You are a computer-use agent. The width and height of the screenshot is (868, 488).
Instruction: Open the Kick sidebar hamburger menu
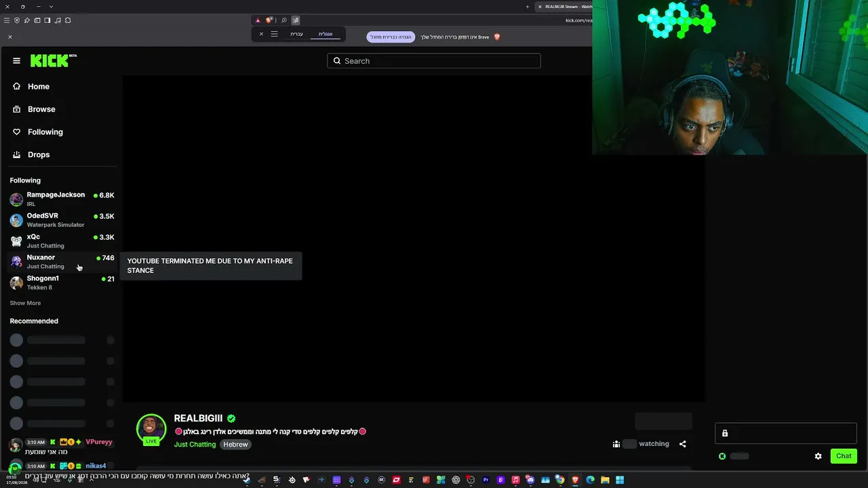[x=16, y=60]
